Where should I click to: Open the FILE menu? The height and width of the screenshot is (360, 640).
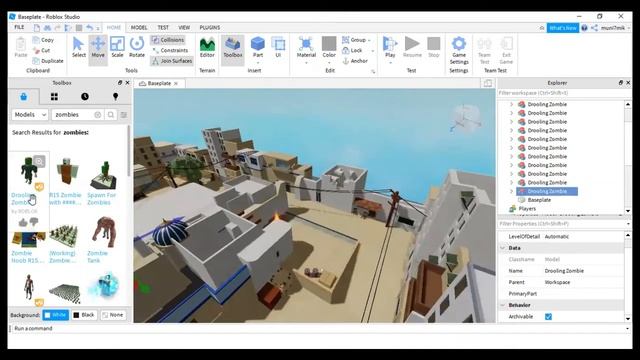point(19,27)
